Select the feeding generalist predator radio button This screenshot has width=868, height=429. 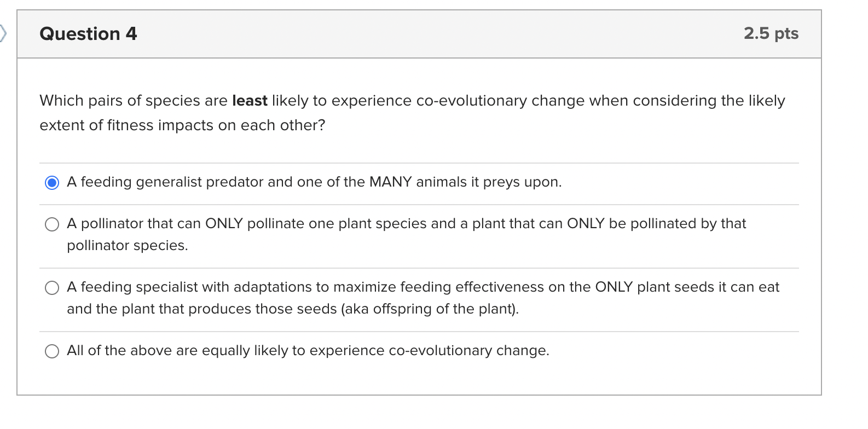[52, 182]
